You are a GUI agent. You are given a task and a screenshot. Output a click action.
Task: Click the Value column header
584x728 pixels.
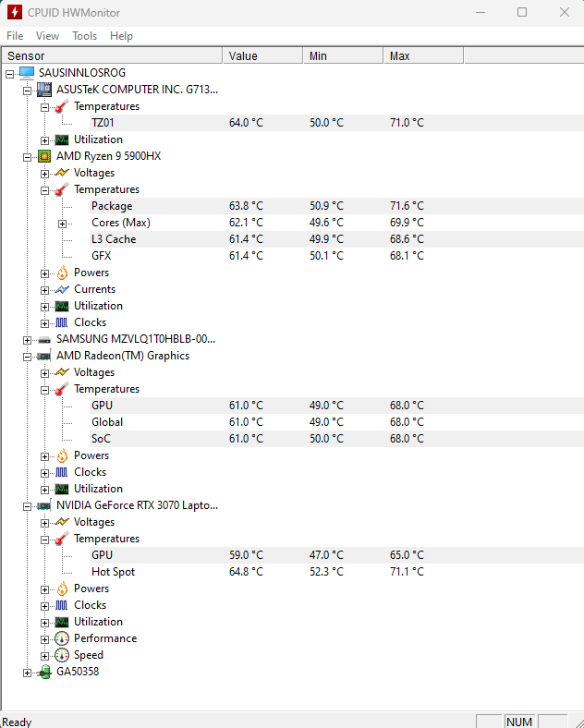click(x=262, y=55)
